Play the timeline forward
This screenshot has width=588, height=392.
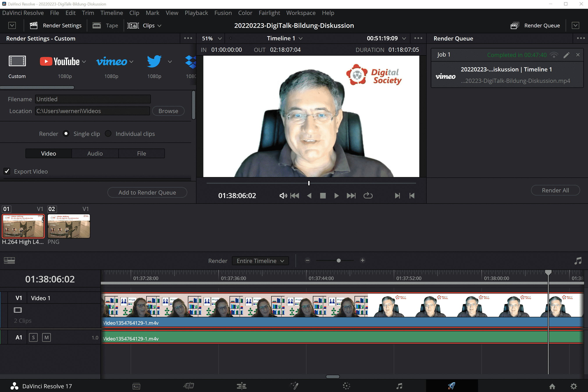(337, 196)
